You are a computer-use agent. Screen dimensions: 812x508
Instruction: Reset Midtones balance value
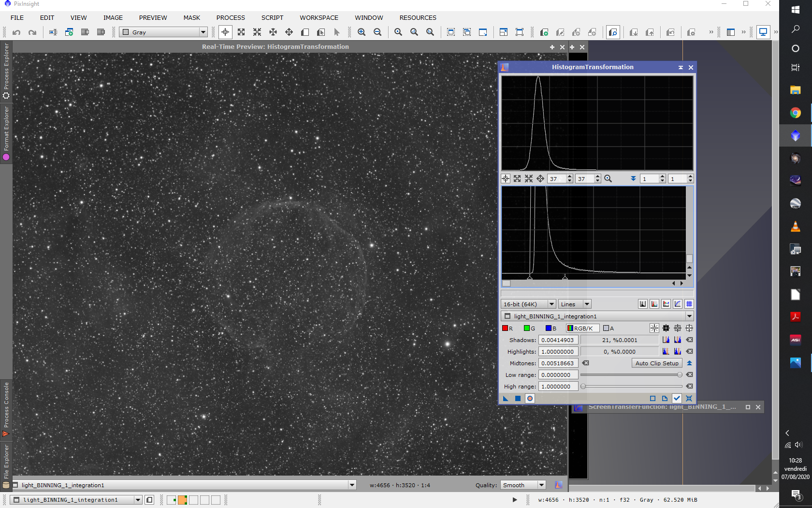coord(586,363)
